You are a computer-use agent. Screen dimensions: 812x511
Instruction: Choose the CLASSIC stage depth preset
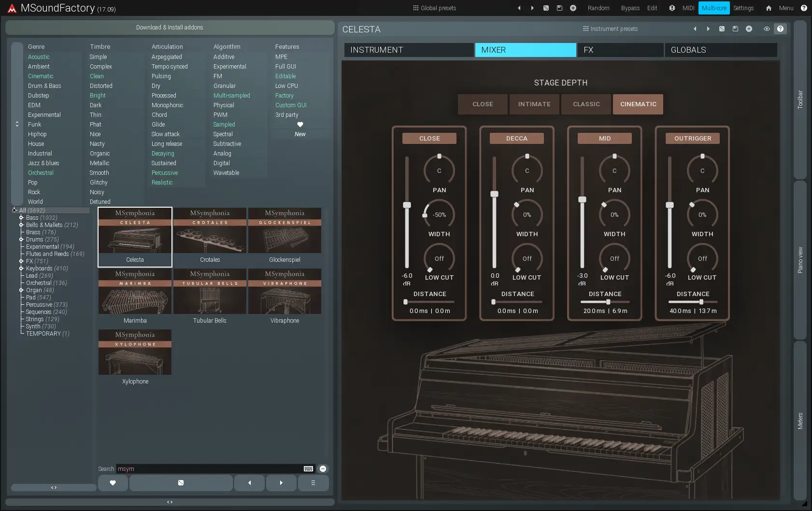click(x=586, y=104)
